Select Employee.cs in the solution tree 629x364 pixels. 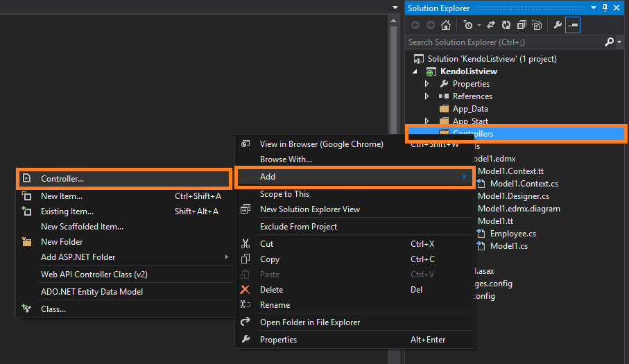[x=512, y=234]
